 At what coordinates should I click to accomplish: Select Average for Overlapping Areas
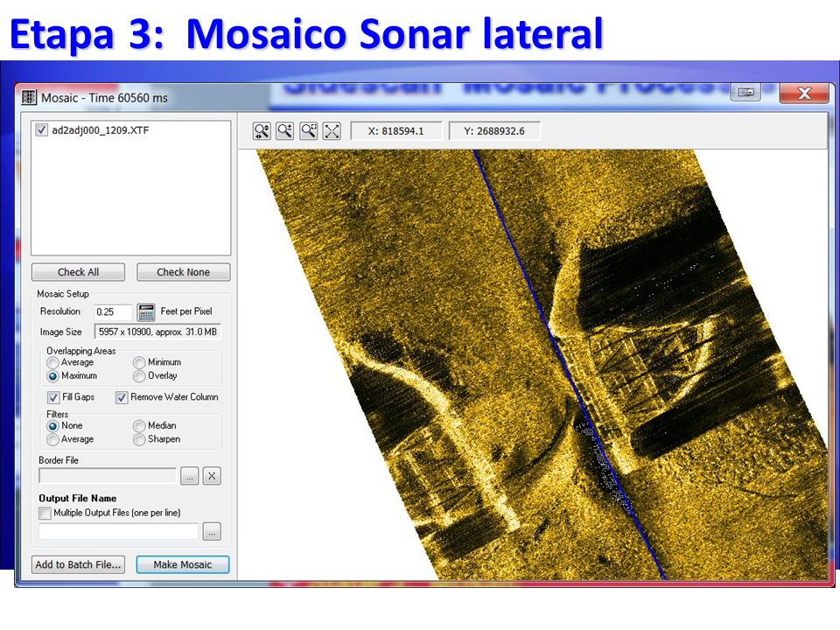pyautogui.click(x=52, y=362)
